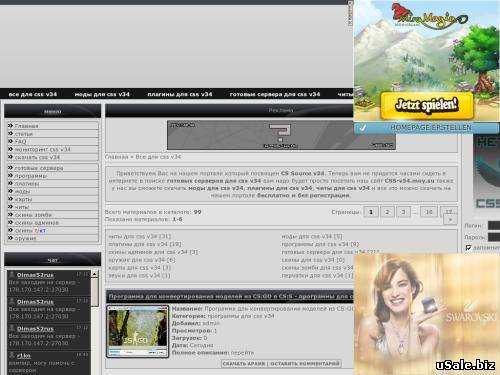Open плагины для css v34 top menu
Viewport: 500px width, 375px height.
(180, 94)
